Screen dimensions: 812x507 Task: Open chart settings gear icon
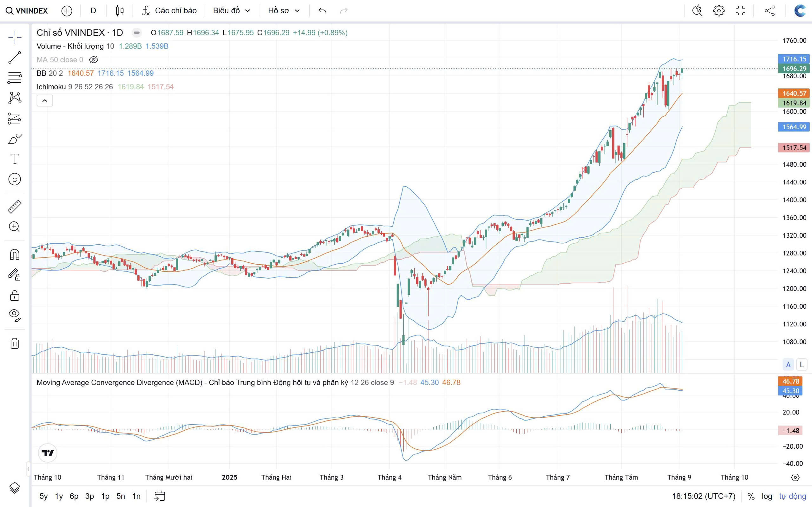click(718, 11)
